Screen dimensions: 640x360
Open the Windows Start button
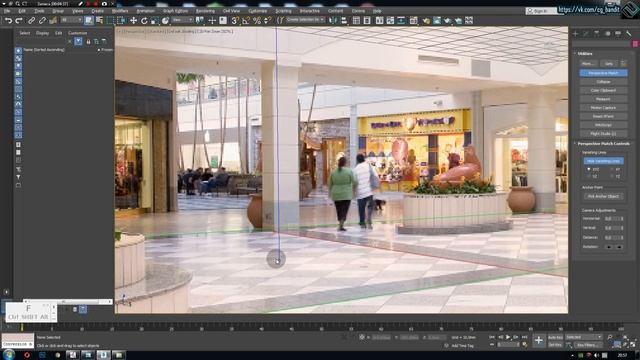[9, 355]
